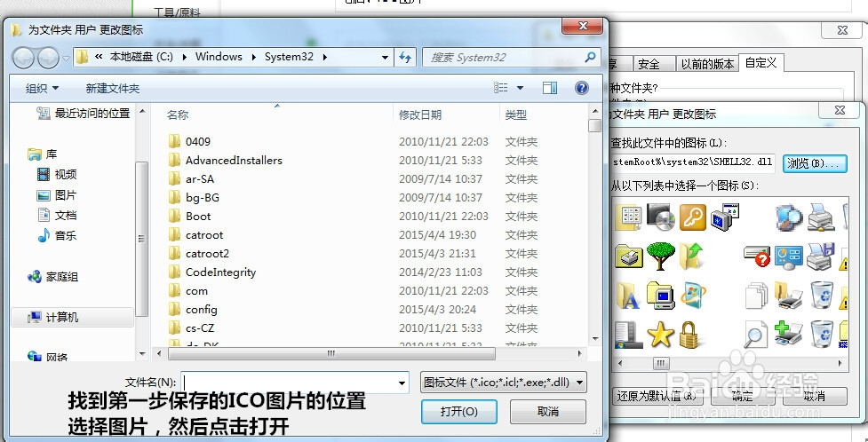Viewport: 868px width, 442px height.
Task: Switch to the 以前的版本 tab
Action: (x=707, y=64)
